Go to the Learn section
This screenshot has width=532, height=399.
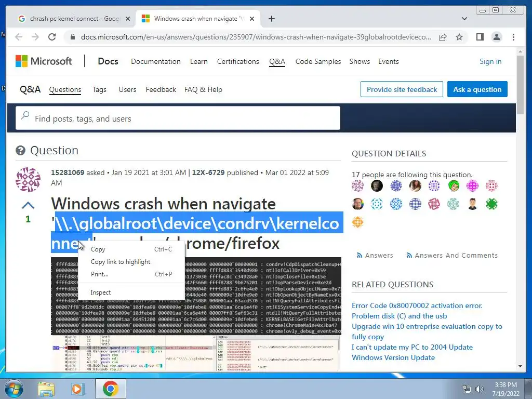(x=199, y=61)
